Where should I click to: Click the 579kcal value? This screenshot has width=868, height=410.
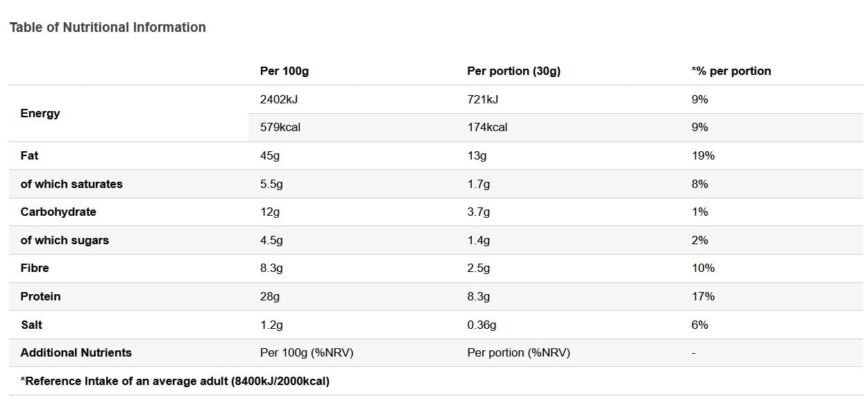[x=280, y=127]
